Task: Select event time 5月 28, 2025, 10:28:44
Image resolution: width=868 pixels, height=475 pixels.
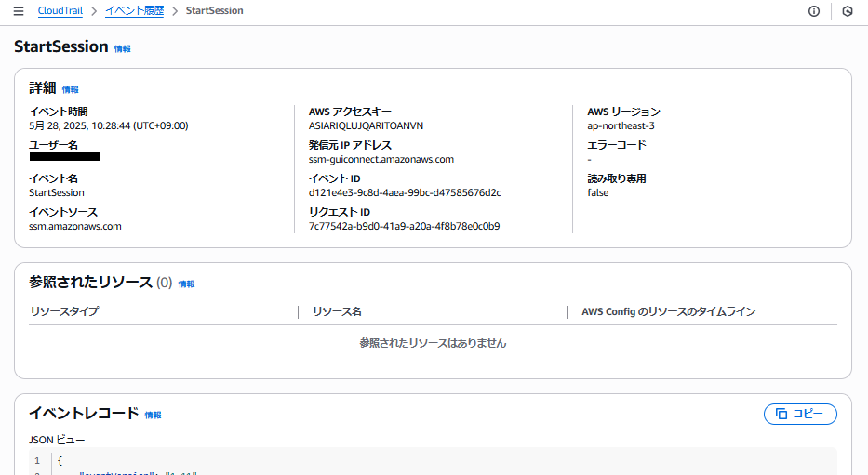Action: (109, 126)
